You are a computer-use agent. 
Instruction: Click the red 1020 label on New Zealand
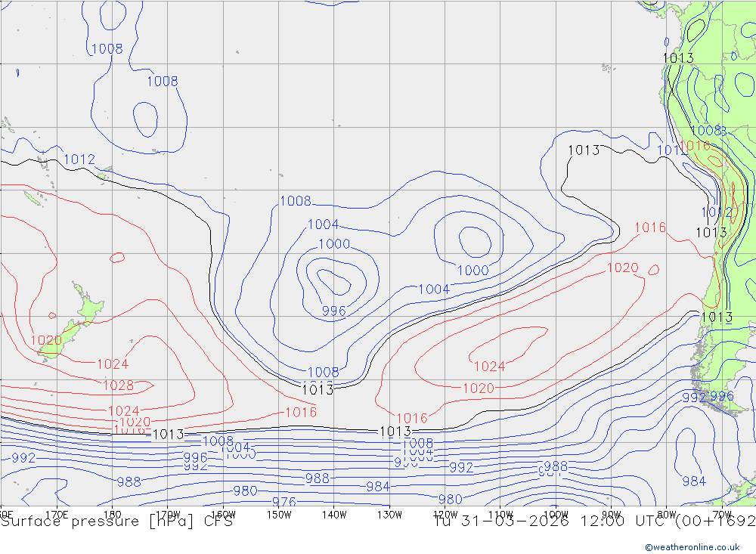click(46, 340)
